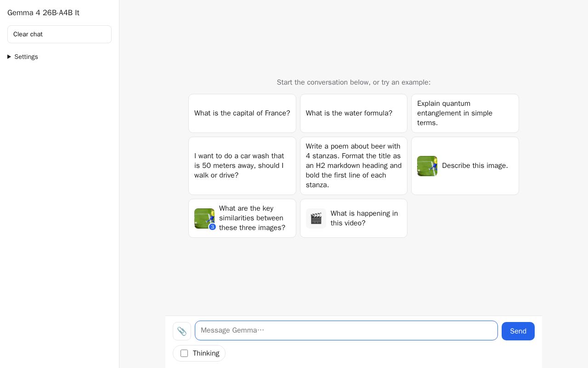Expand the Settings disclosure triangle
Screen dimensions: 588x368
[x=9, y=57]
